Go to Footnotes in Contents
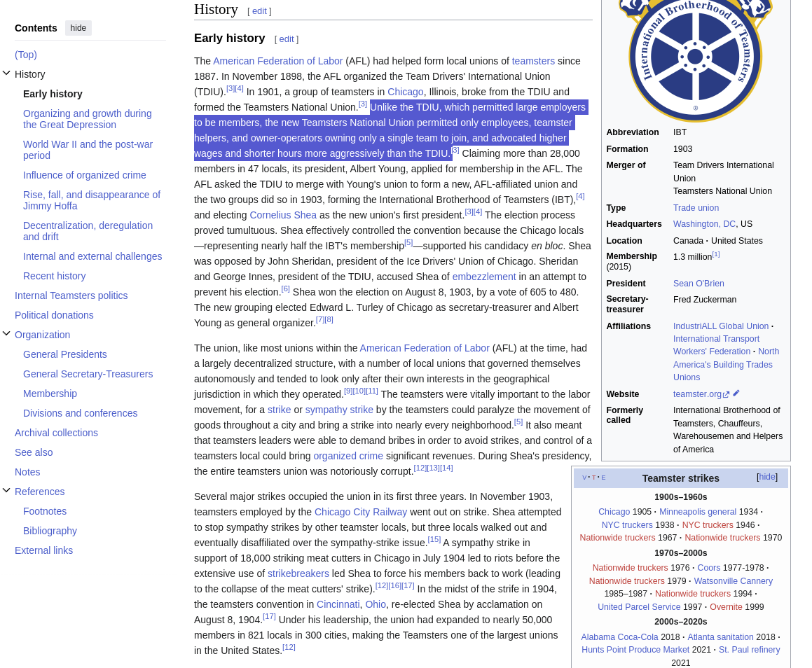The width and height of the screenshot is (812, 668). [x=45, y=512]
